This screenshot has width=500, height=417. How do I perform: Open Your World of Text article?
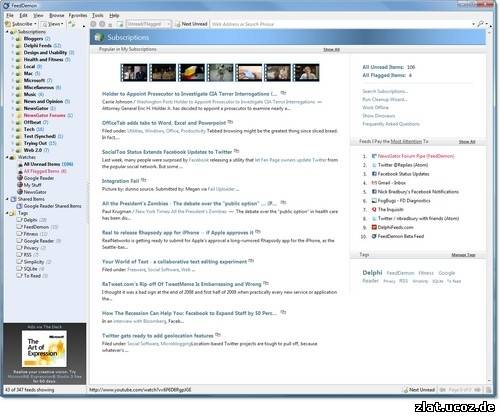coord(174,262)
